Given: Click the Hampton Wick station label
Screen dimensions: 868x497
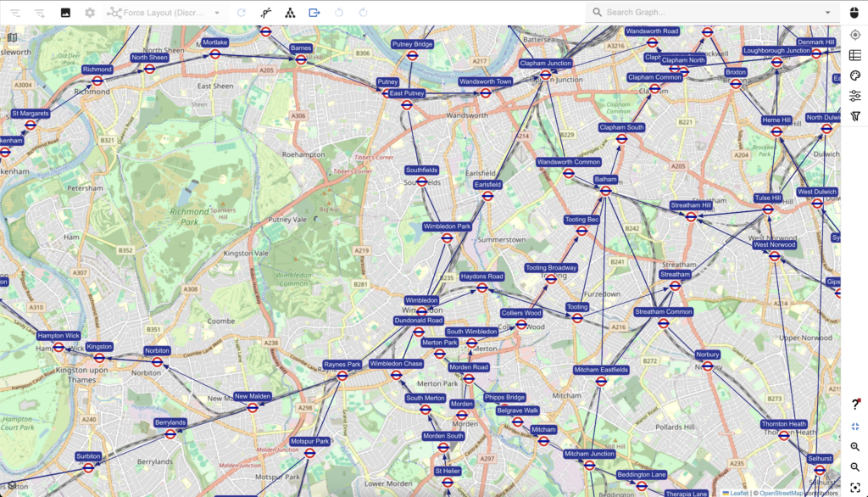Looking at the screenshot, I should pyautogui.click(x=58, y=336).
